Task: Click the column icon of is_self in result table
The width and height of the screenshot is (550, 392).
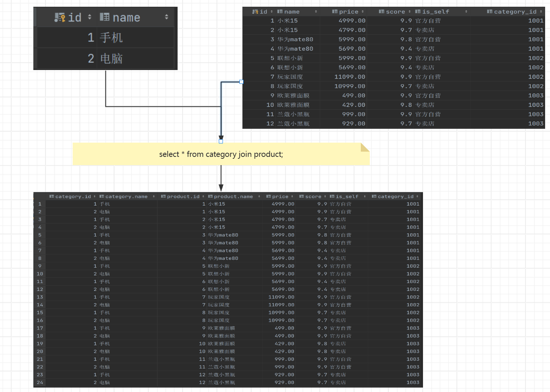Action: click(332, 196)
